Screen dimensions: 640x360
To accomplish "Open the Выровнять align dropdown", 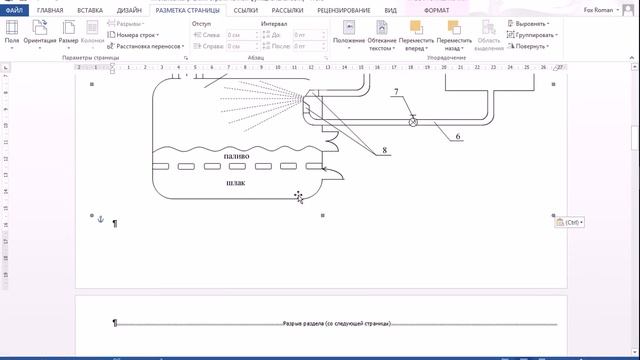I will pos(528,24).
